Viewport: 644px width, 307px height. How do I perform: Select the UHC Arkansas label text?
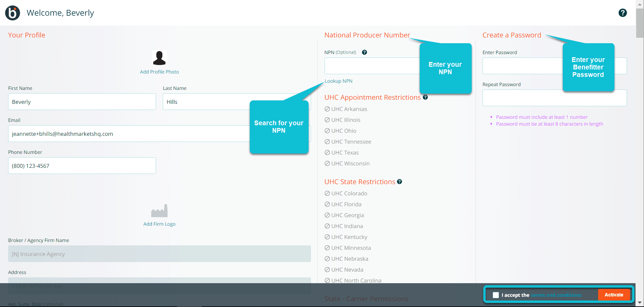tap(349, 109)
